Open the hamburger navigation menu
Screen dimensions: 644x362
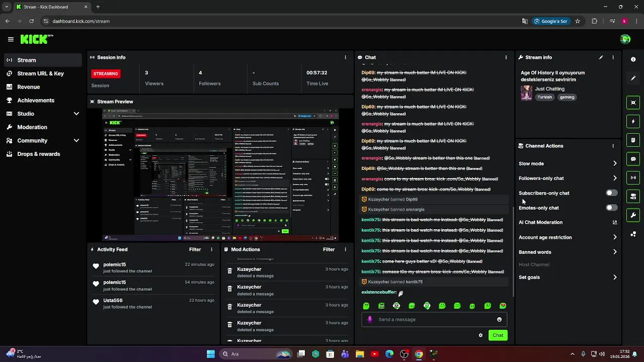point(11,39)
